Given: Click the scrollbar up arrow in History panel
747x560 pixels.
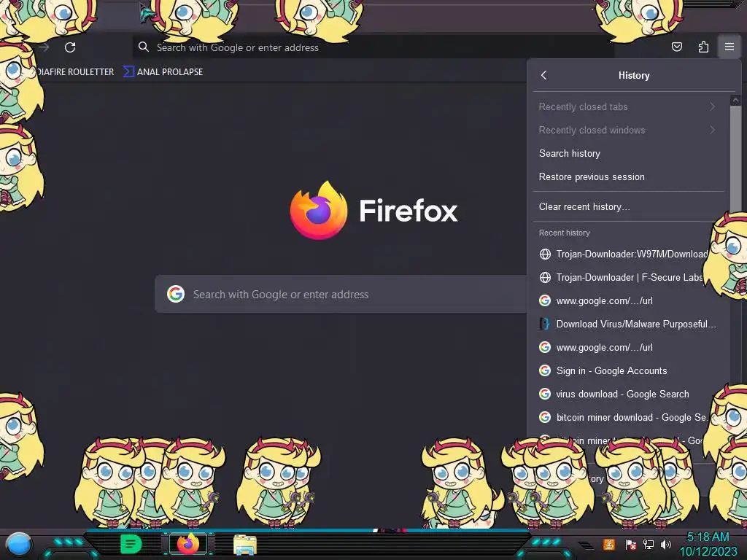Looking at the screenshot, I should (735, 100).
